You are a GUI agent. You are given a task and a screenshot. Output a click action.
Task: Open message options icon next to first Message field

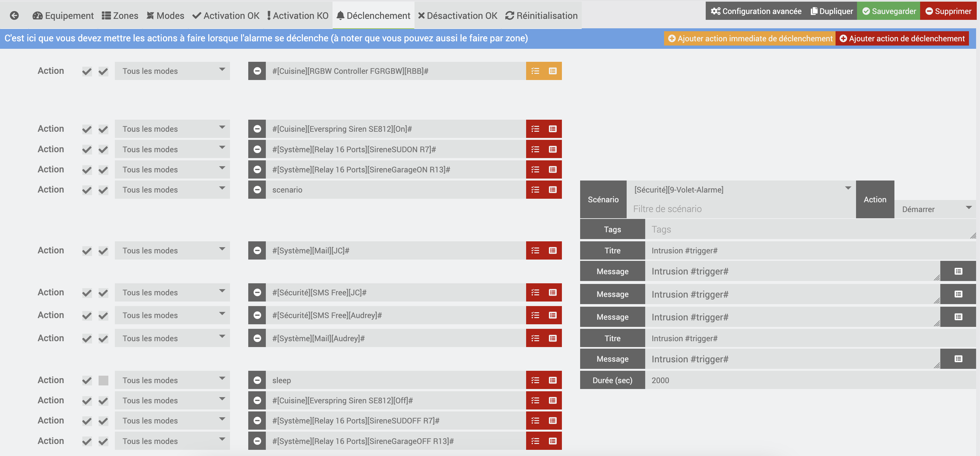958,271
